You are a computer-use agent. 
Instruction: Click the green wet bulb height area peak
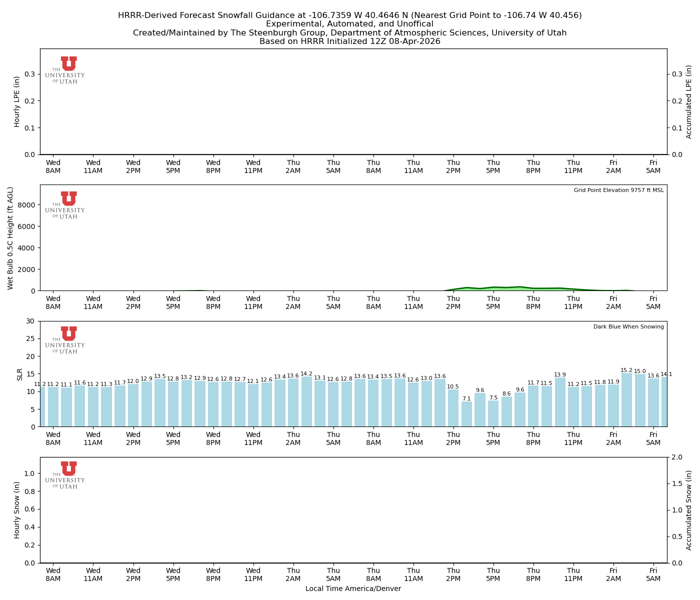pos(519,288)
